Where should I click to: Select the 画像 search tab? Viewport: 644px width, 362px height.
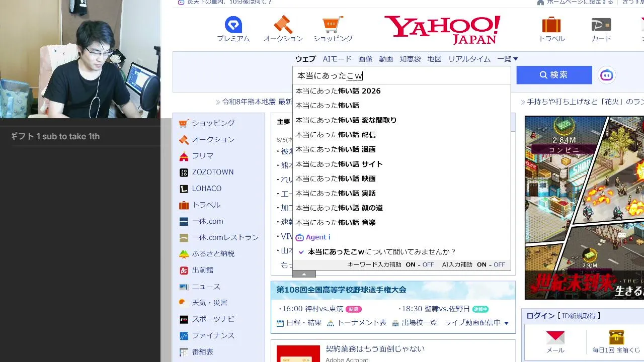(x=365, y=59)
